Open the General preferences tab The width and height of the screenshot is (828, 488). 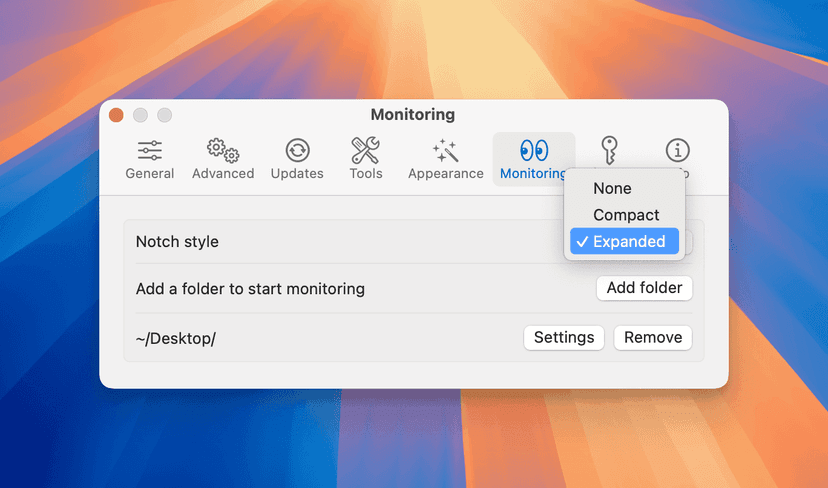pos(149,159)
